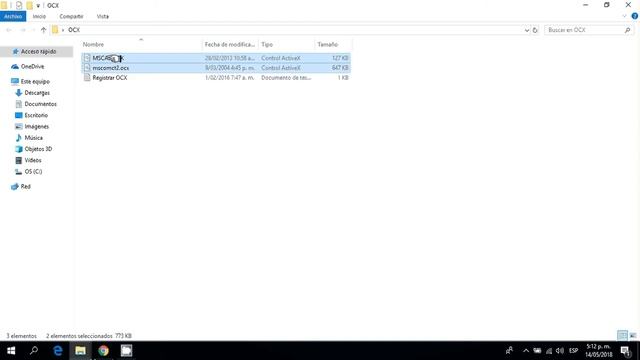This screenshot has height=360, width=640.
Task: Open the OS (C:) drive
Action: [33, 172]
